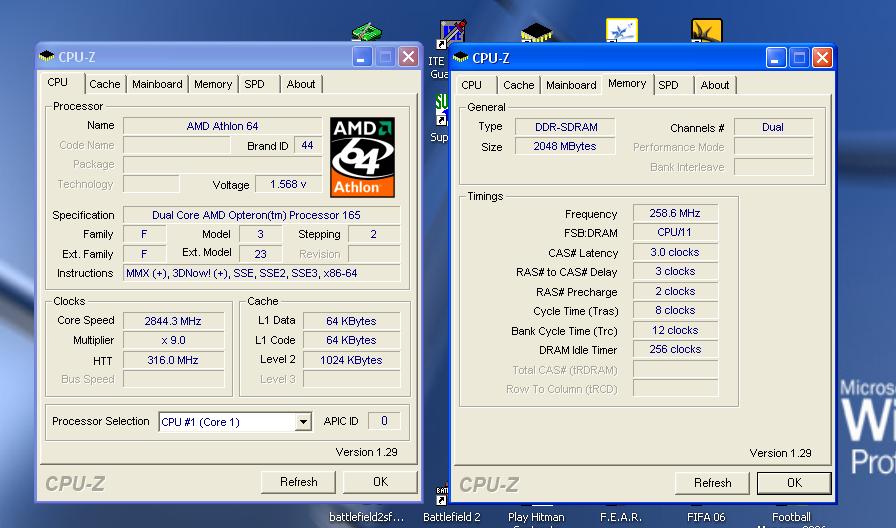This screenshot has height=528, width=896.
Task: Select SPD tab in left CPU-Z window
Action: pyautogui.click(x=254, y=84)
